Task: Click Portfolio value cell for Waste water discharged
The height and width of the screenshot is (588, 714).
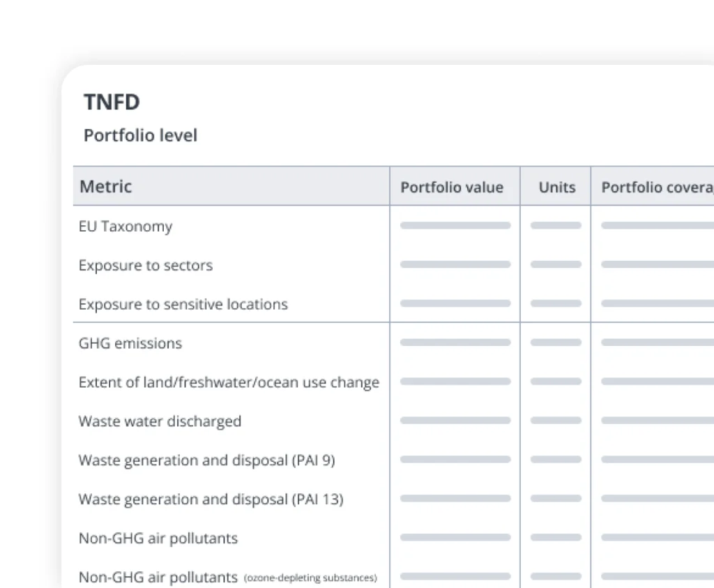Action: tap(455, 421)
